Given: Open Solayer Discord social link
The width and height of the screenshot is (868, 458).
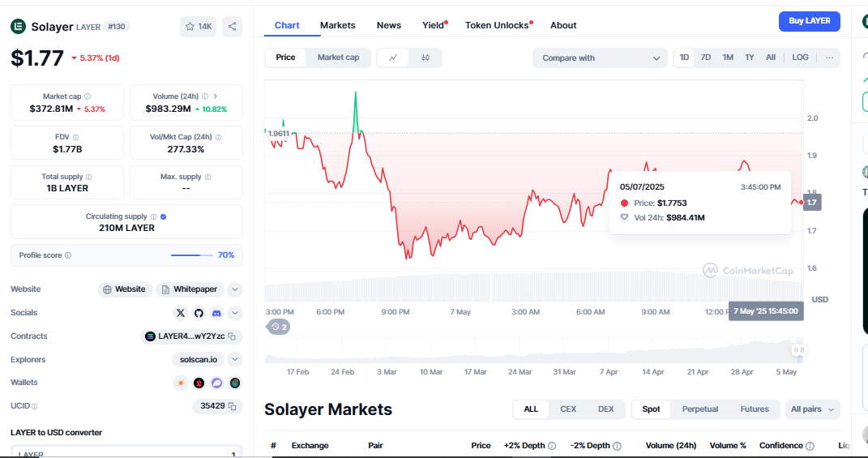Looking at the screenshot, I should pyautogui.click(x=217, y=313).
